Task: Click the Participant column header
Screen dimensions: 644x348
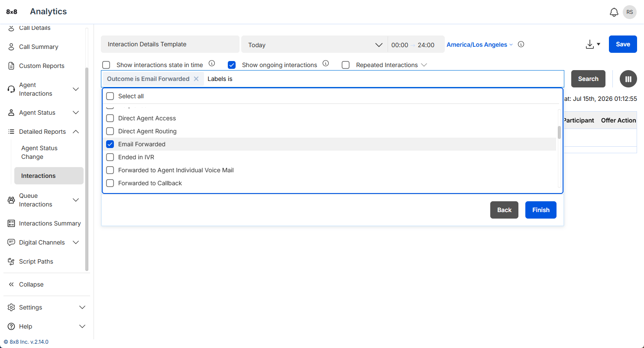Action: (579, 120)
